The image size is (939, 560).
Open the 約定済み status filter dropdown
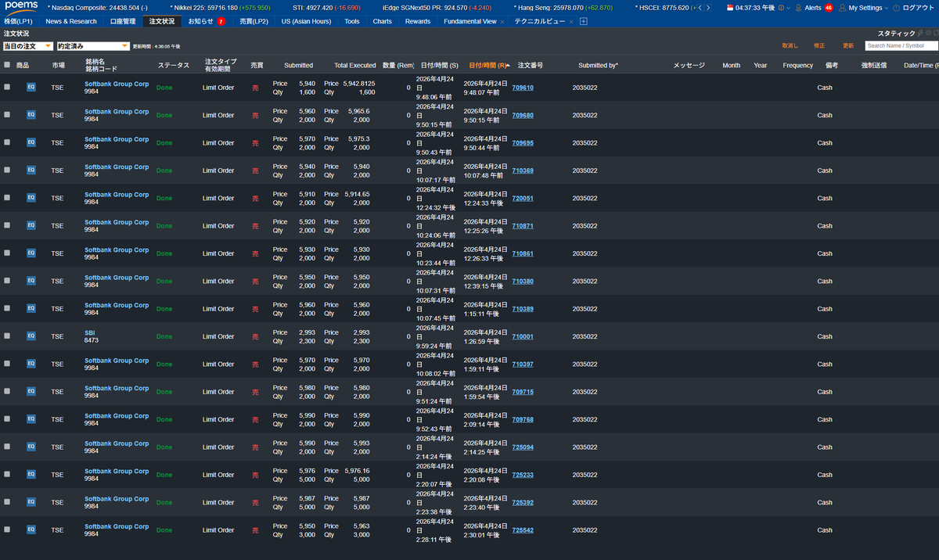point(92,46)
